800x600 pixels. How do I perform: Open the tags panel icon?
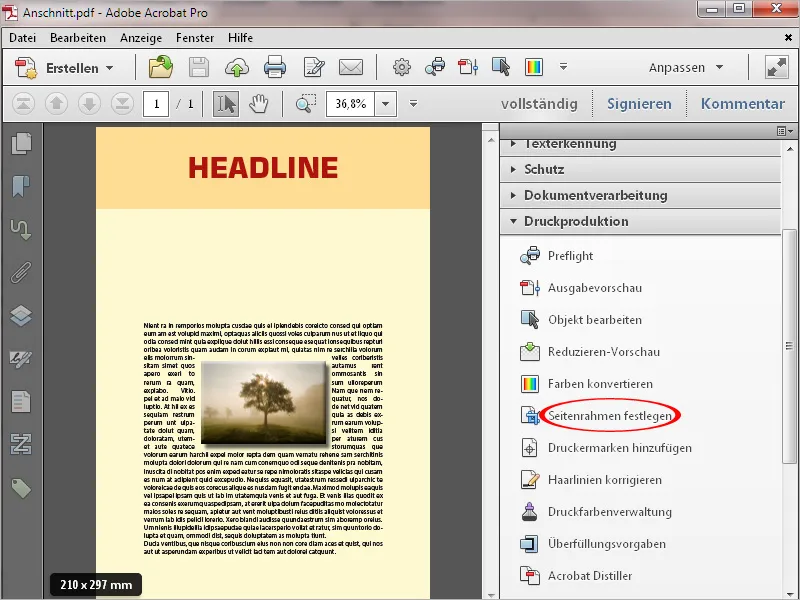[x=21, y=488]
